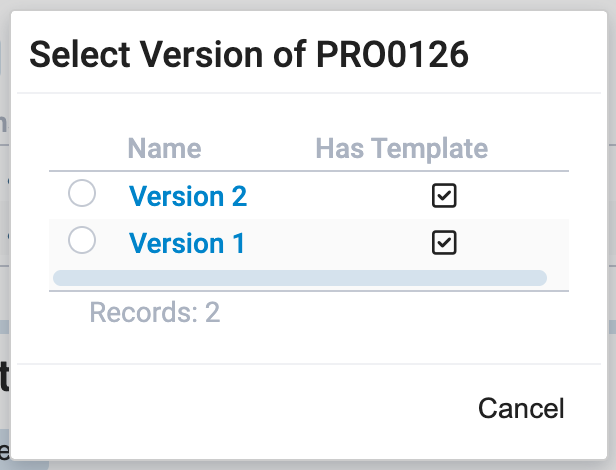Click the Select Version of PRO0126 title
The image size is (616, 470).
pos(249,54)
